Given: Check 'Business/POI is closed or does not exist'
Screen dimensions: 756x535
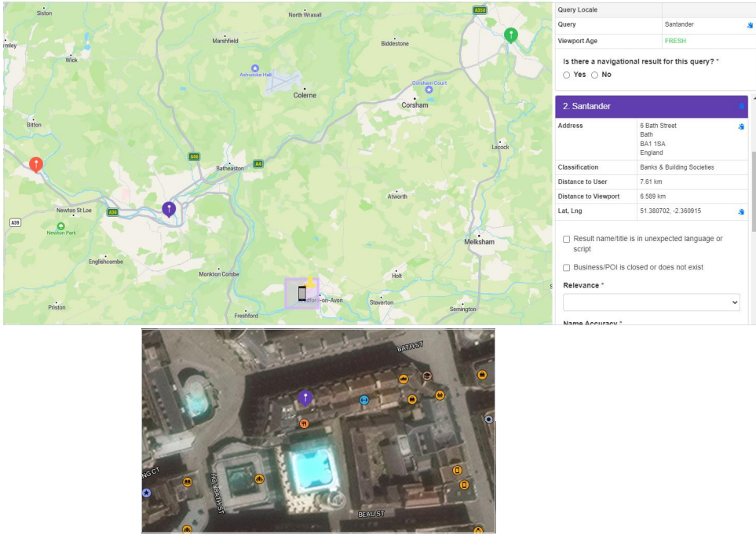Looking at the screenshot, I should click(x=567, y=268).
